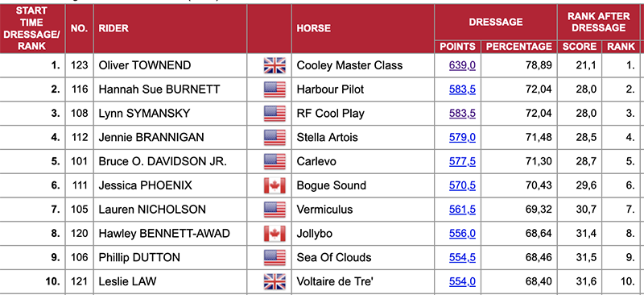644x295 pixels.
Task: Click the Canadian flag for Hawley Bennett-Awad
Action: (x=275, y=234)
